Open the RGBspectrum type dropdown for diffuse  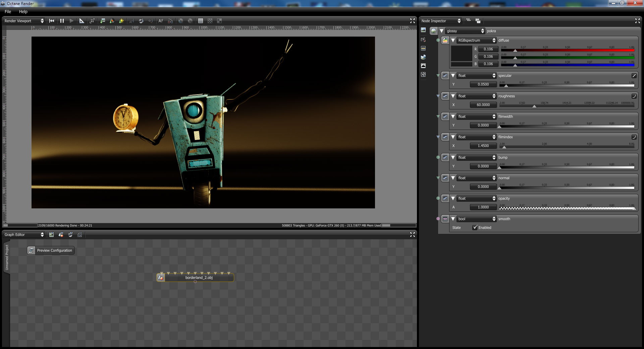point(477,40)
